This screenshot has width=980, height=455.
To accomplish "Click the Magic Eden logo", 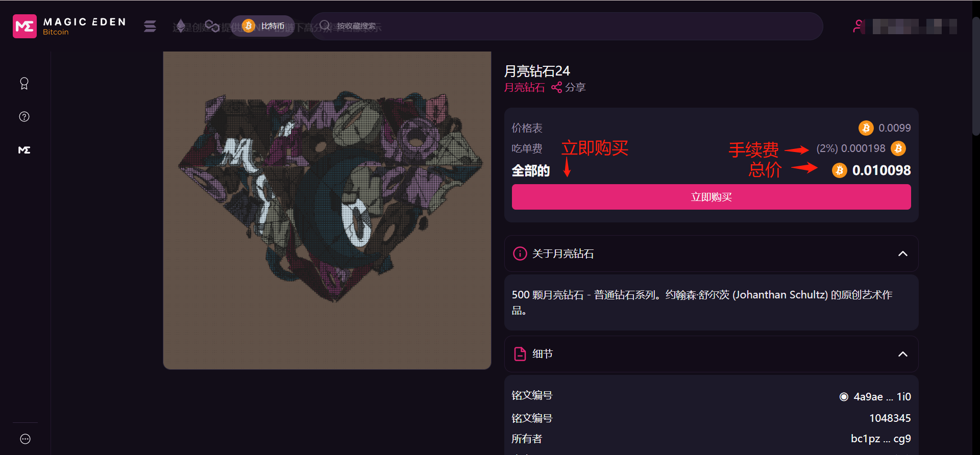I will 69,26.
